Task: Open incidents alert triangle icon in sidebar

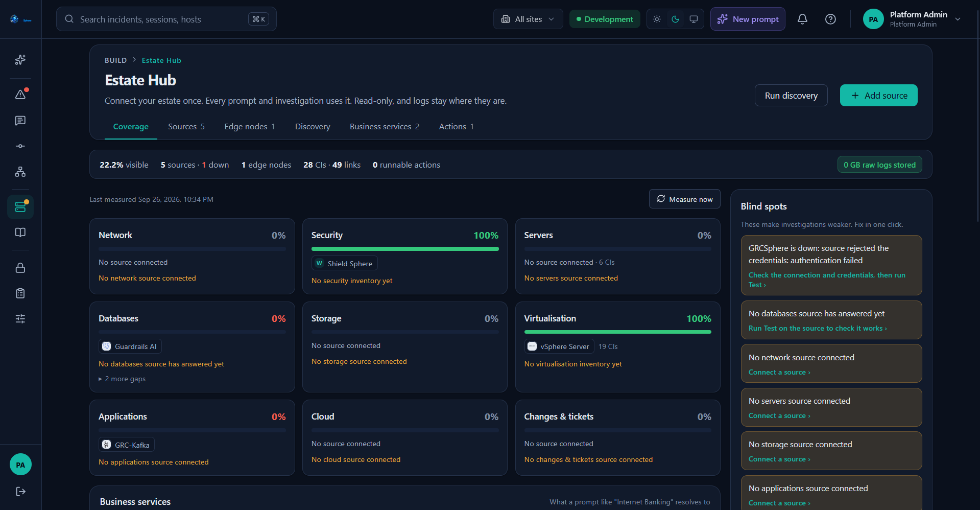Action: coord(20,95)
